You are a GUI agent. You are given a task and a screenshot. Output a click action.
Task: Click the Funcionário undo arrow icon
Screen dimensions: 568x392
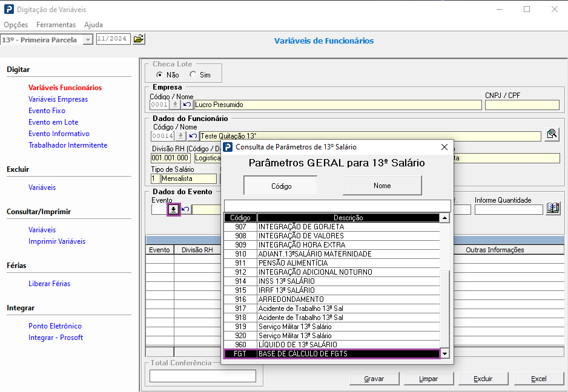[x=193, y=136]
